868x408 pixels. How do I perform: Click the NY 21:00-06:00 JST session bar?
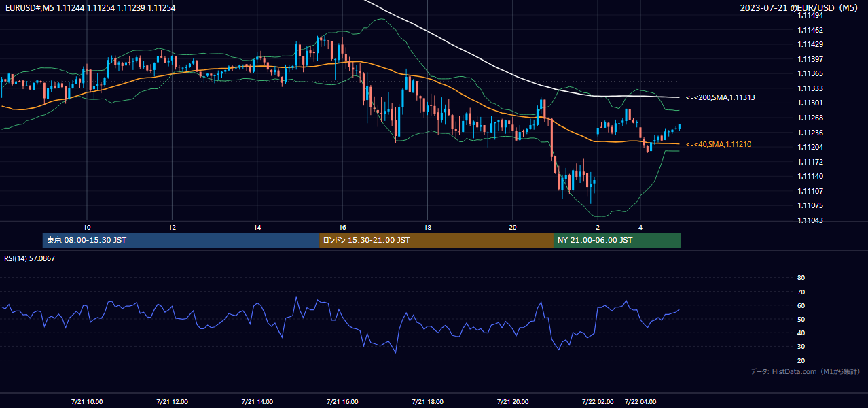click(617, 240)
